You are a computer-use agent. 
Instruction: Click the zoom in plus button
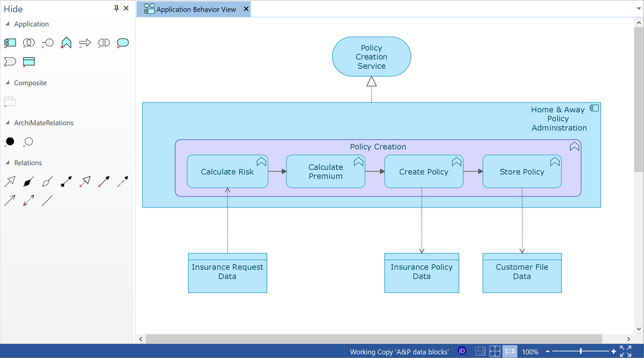coord(613,351)
